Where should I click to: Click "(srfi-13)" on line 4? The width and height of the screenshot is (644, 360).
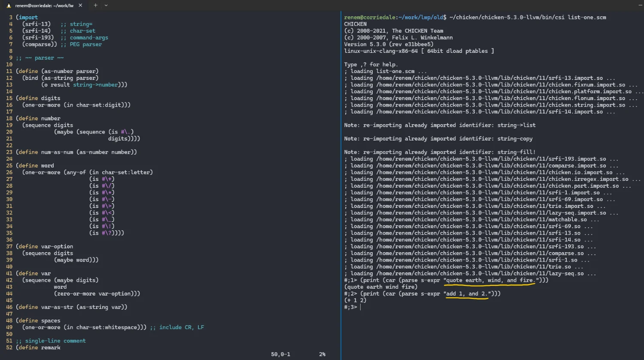36,24
